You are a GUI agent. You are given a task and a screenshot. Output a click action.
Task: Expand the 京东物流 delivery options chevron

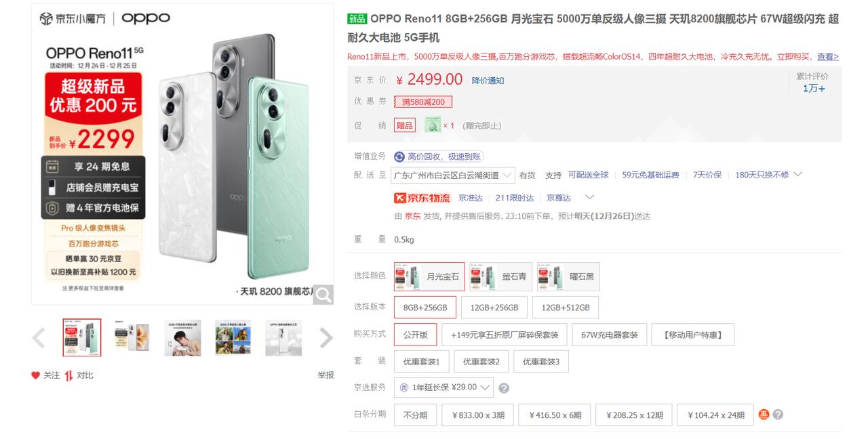pos(589,197)
